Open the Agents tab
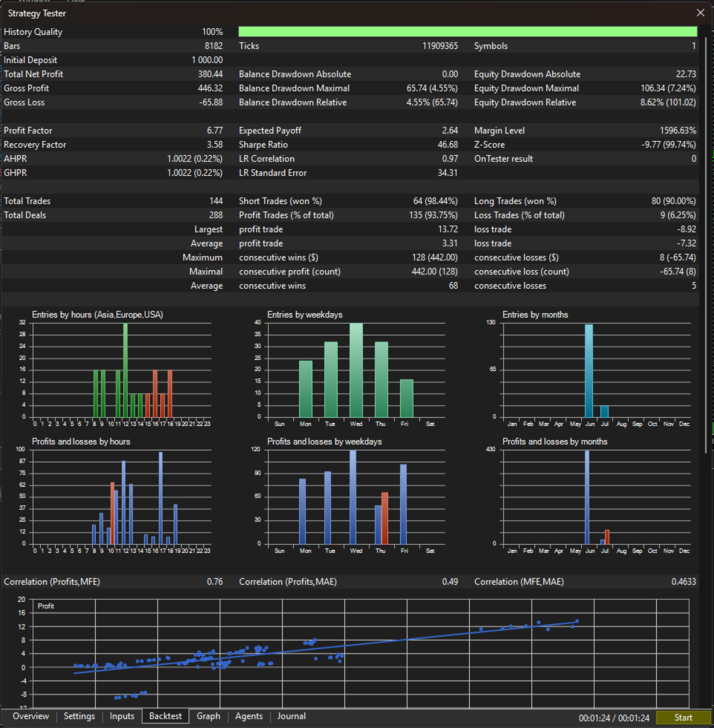 [x=249, y=716]
